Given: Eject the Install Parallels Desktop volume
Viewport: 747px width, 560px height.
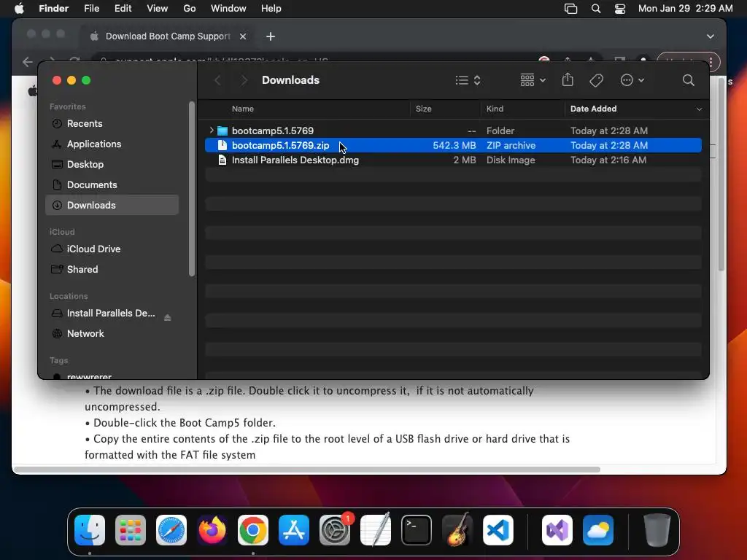Looking at the screenshot, I should (167, 317).
